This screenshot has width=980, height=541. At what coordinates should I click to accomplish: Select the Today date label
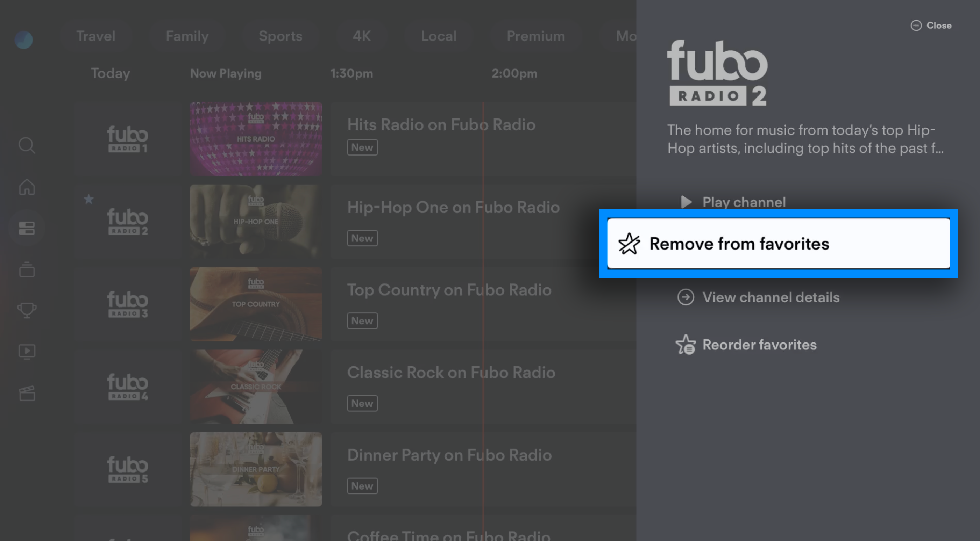point(110,73)
